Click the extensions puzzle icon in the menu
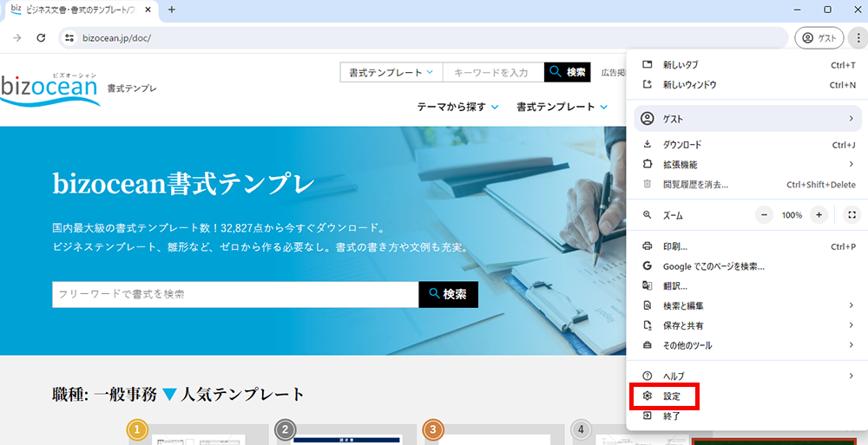The image size is (868, 445). 648,165
